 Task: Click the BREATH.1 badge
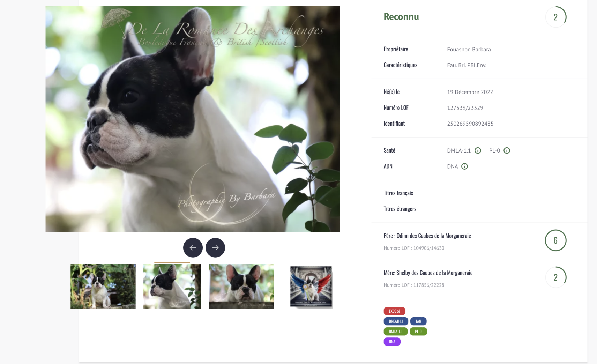[396, 321]
